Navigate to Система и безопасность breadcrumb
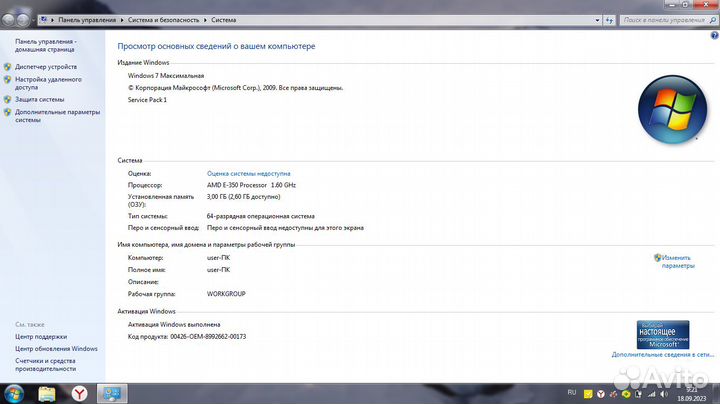 (x=163, y=20)
